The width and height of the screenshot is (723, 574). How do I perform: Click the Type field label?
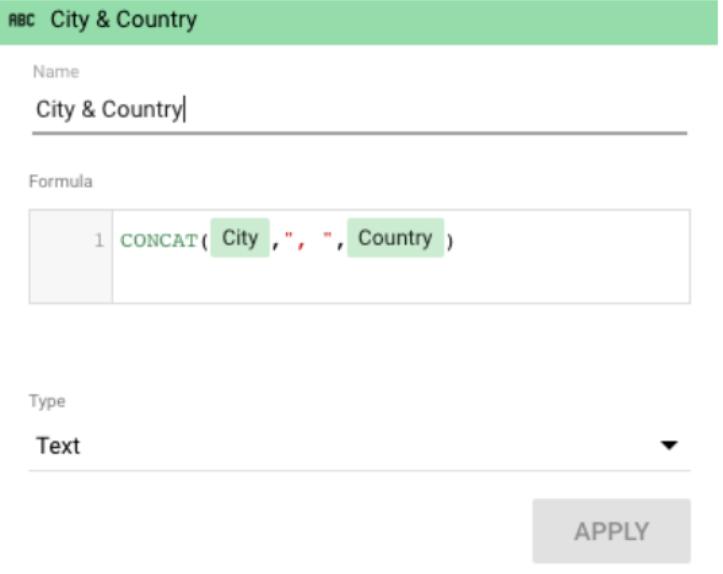(x=46, y=401)
